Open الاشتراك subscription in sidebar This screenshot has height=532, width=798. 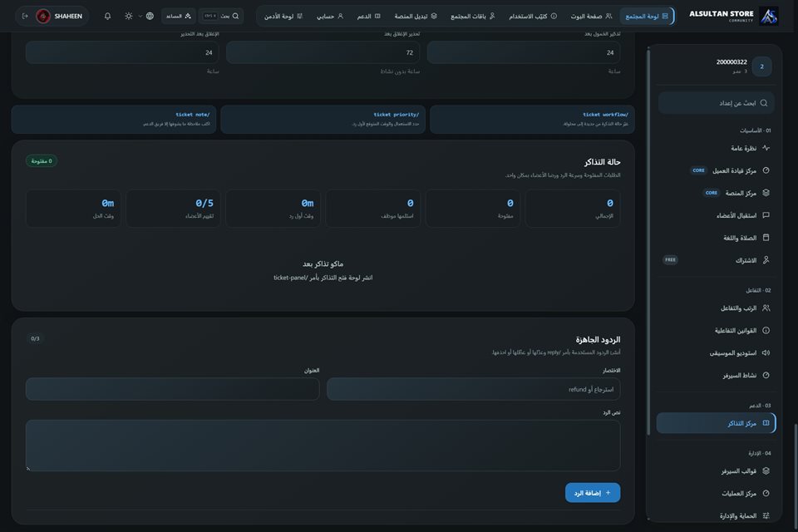point(715,260)
